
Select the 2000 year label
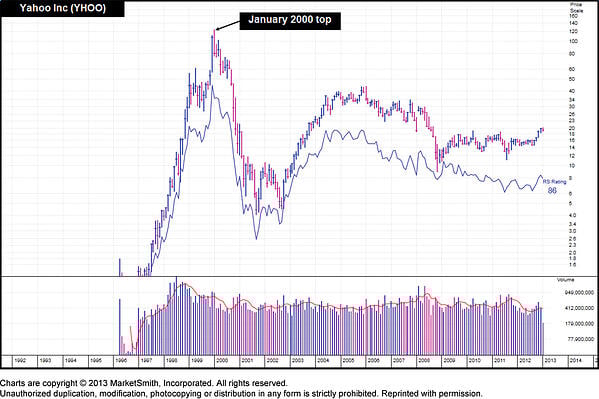click(222, 361)
